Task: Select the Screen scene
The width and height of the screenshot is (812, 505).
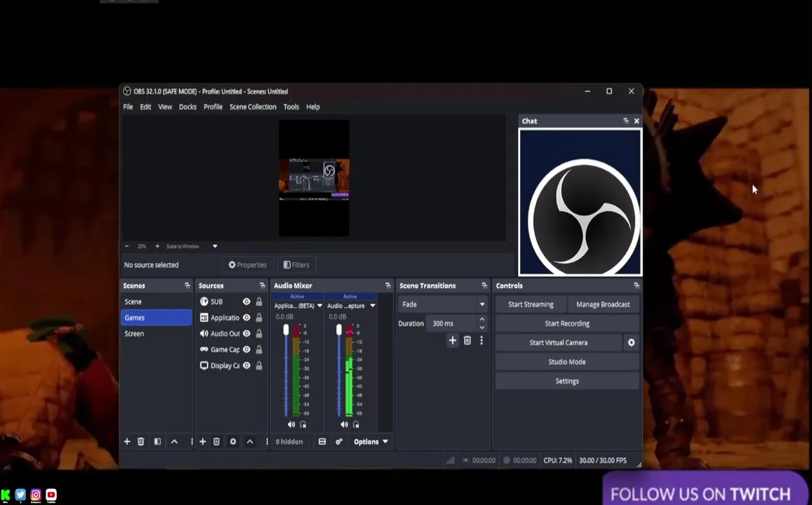Action: [x=157, y=334]
